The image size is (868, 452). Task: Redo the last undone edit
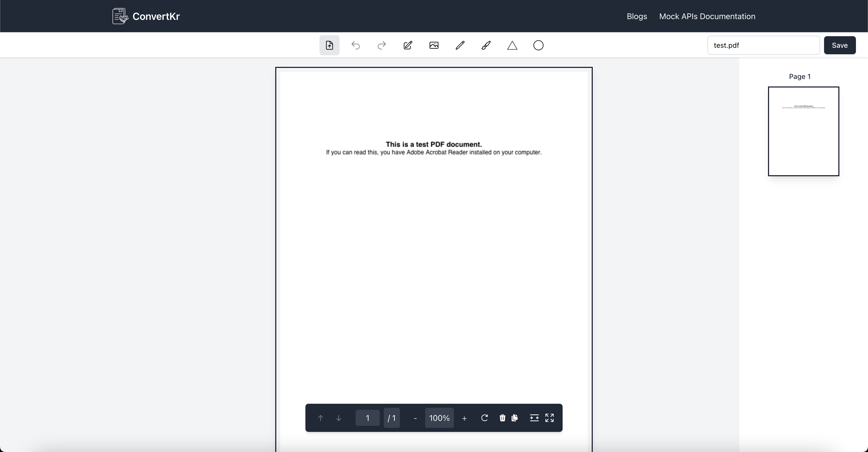pos(382,45)
